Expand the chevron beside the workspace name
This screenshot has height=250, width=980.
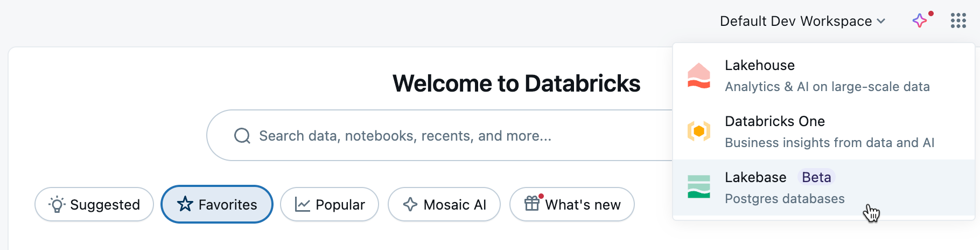[881, 21]
